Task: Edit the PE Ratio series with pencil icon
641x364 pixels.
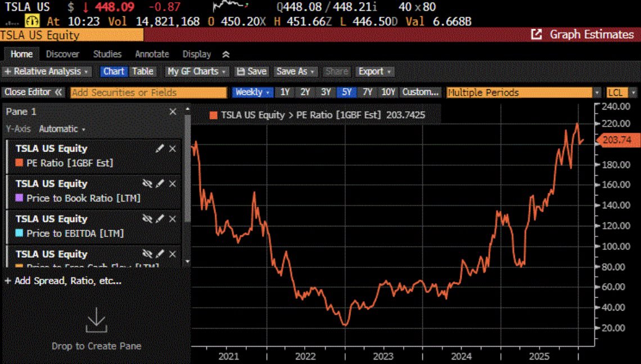Action: point(160,148)
